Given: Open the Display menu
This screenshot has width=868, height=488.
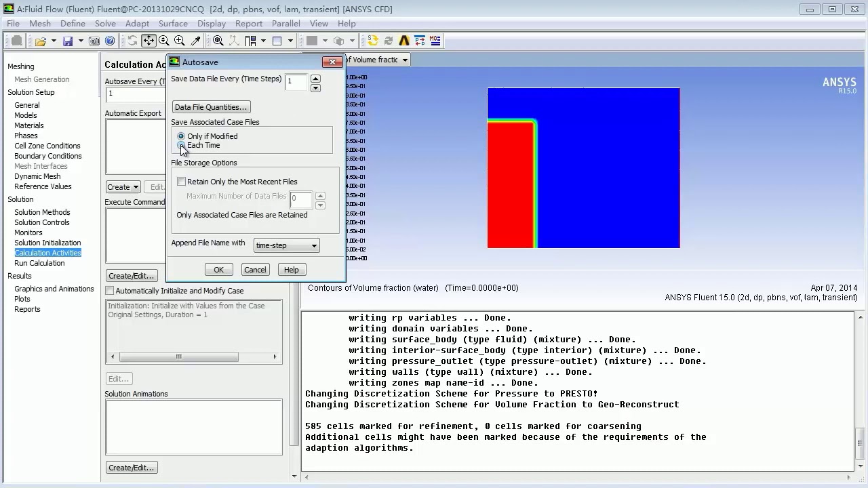Looking at the screenshot, I should (212, 23).
